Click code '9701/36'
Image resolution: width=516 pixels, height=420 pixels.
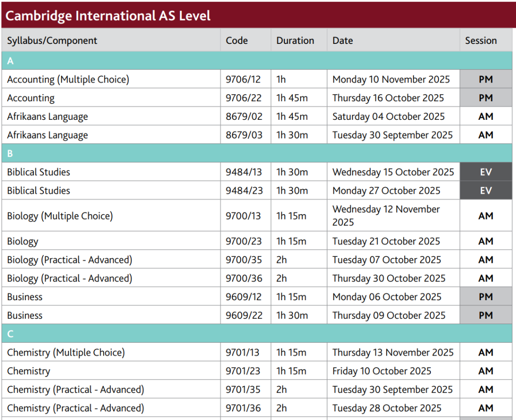pyautogui.click(x=243, y=408)
